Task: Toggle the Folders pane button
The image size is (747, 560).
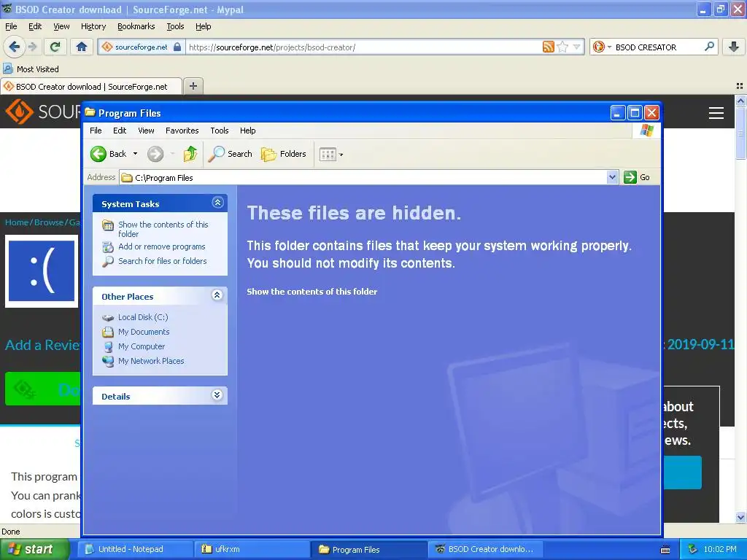Action: 284,154
